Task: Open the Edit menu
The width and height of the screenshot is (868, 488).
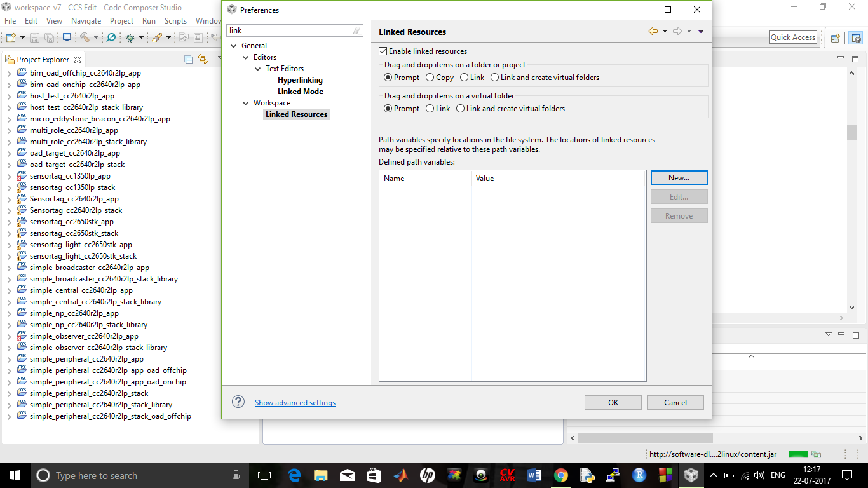Action: click(x=31, y=21)
